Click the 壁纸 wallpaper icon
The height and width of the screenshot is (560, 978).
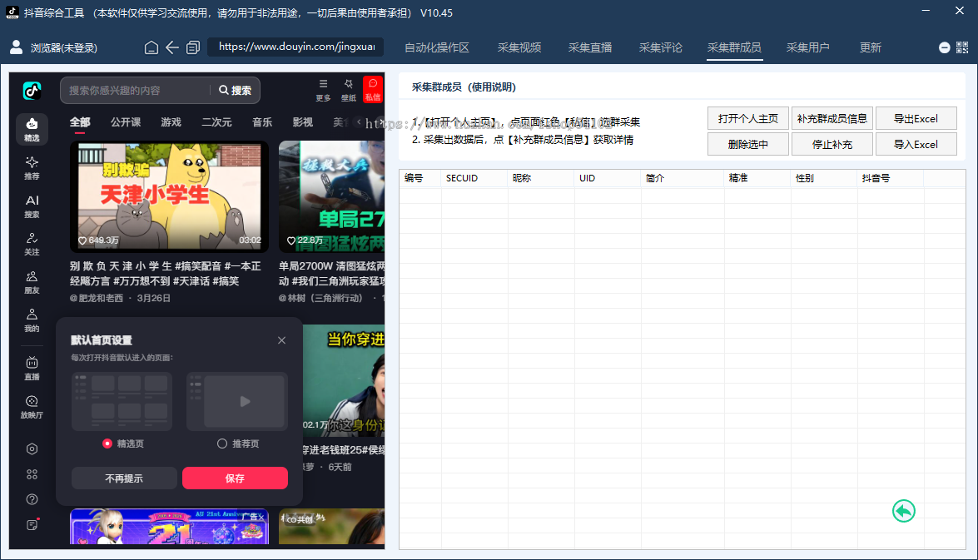pyautogui.click(x=348, y=90)
